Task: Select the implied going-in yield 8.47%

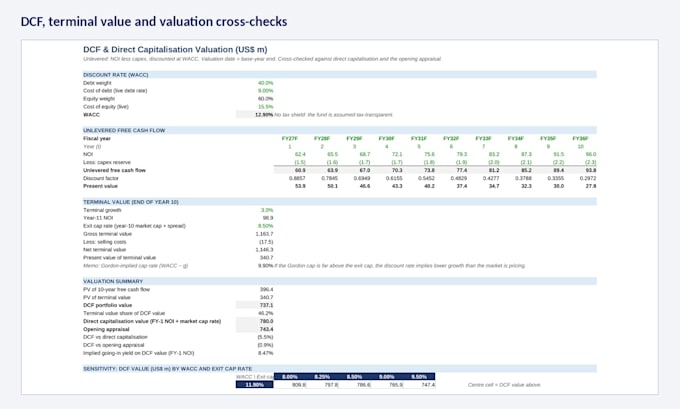Action: (265, 353)
